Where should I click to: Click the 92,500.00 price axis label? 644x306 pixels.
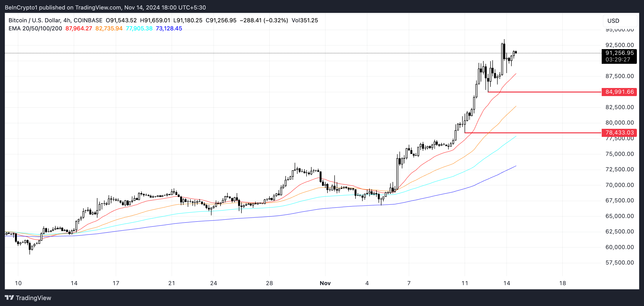click(x=619, y=45)
